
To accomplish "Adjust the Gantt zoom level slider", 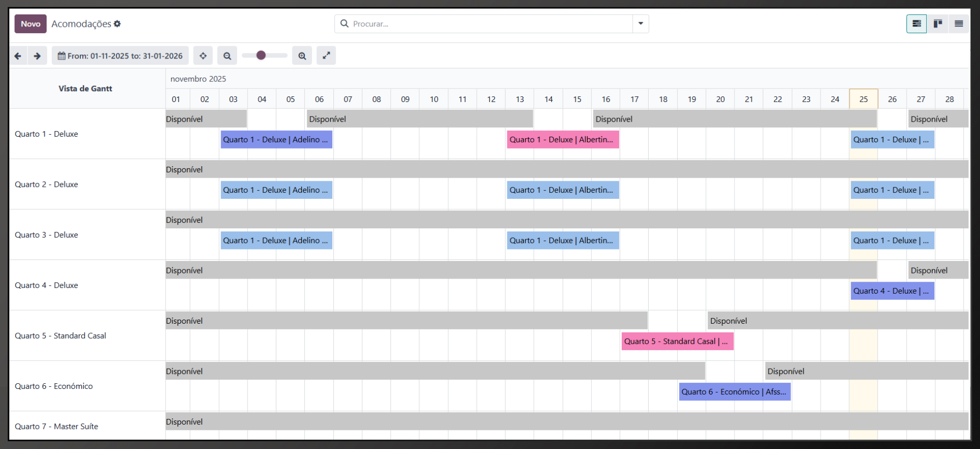I will pyautogui.click(x=261, y=55).
